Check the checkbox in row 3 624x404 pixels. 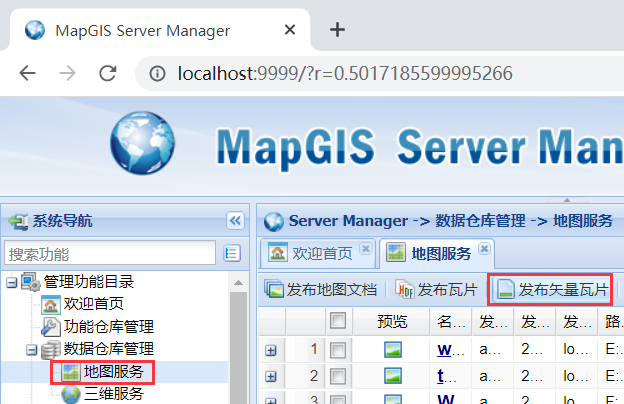[x=338, y=400]
